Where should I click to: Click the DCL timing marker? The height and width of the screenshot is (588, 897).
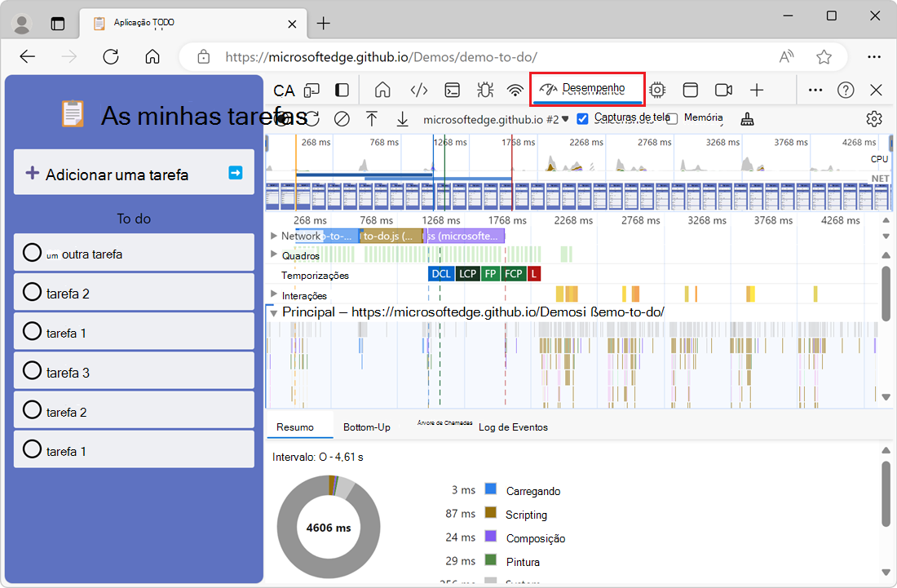[x=441, y=274]
